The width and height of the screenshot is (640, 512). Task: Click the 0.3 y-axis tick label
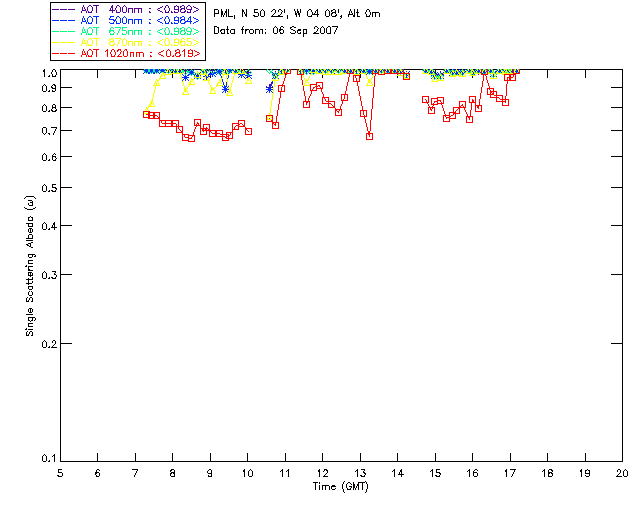coord(49,275)
